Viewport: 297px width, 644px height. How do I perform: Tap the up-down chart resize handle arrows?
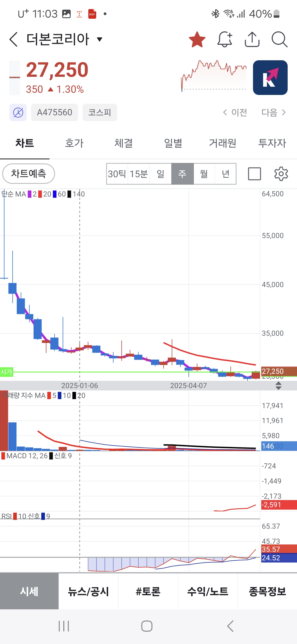pos(278,386)
